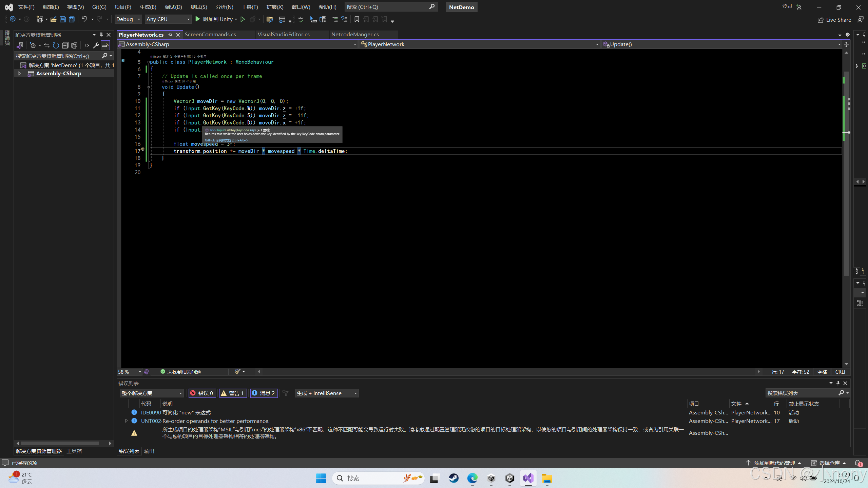Open the Any CPU platform dropdown
This screenshot has height=488, width=868.
(x=168, y=19)
